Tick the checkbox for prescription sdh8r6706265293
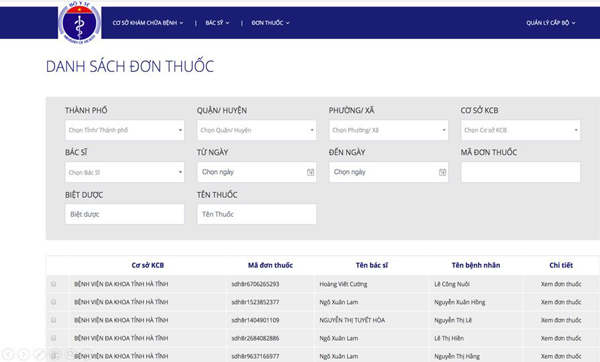The image size is (600, 362). pos(54,284)
